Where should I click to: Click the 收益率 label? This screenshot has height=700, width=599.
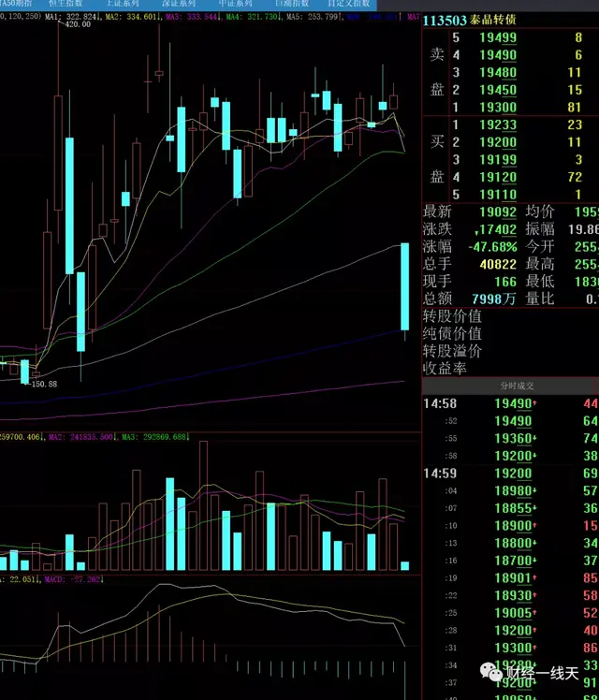click(445, 369)
